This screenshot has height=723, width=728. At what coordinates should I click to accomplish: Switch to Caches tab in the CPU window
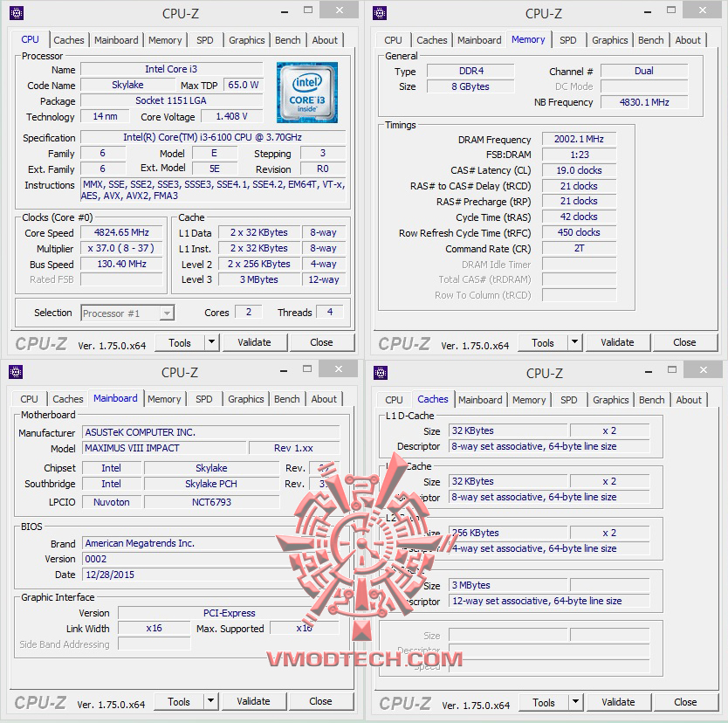coord(69,40)
